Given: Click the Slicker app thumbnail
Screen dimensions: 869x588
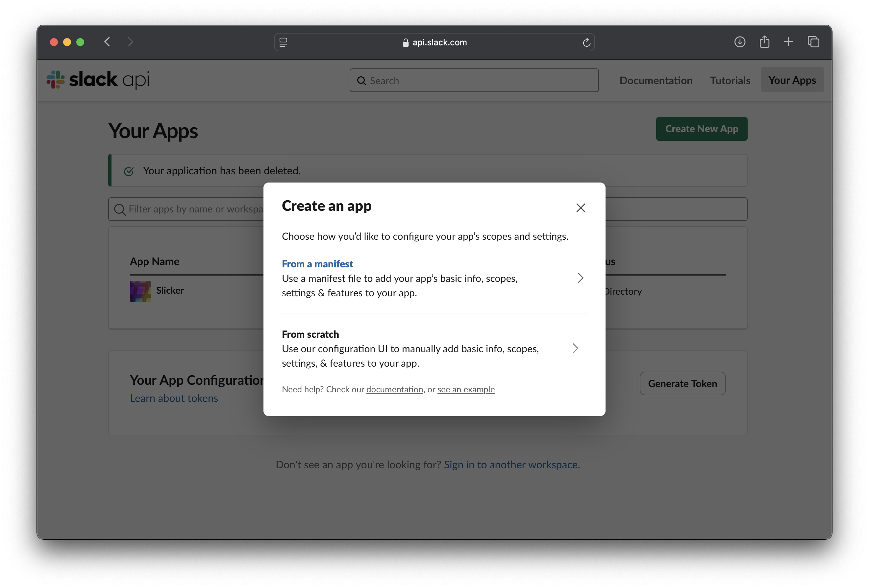Looking at the screenshot, I should [140, 291].
